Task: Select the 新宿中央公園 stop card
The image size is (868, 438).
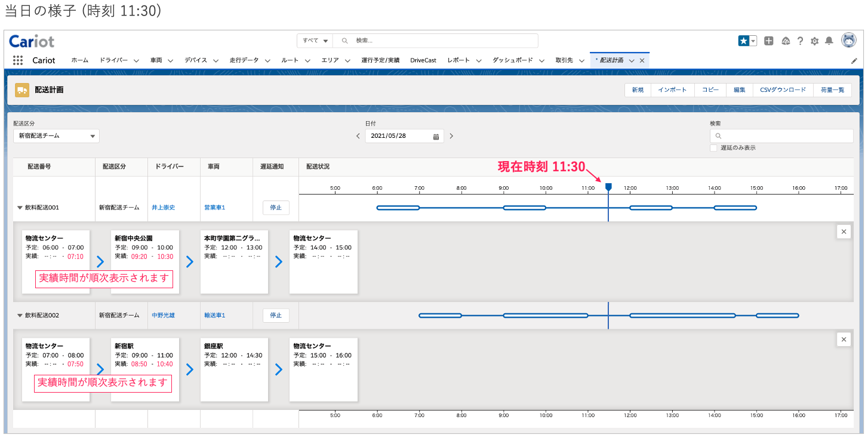Action: 145,262
